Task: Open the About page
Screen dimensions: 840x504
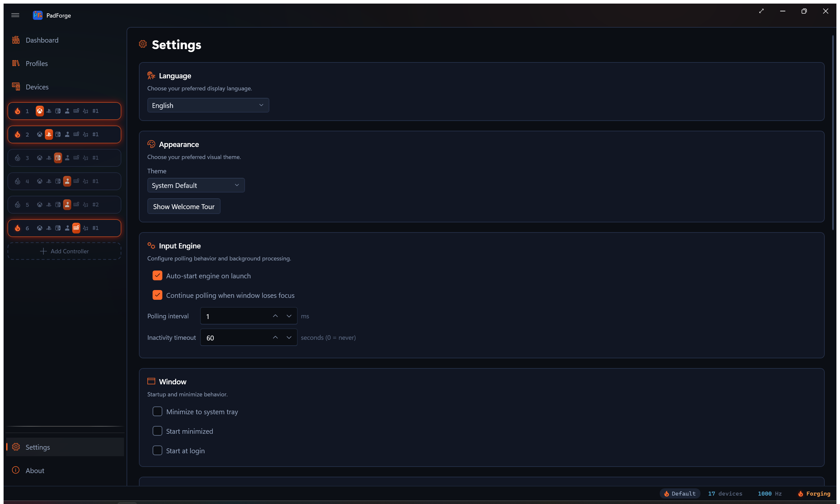Action: [64, 471]
